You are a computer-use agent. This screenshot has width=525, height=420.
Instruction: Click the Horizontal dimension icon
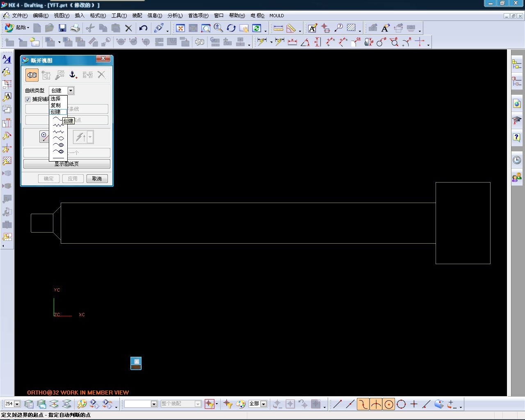(x=292, y=42)
